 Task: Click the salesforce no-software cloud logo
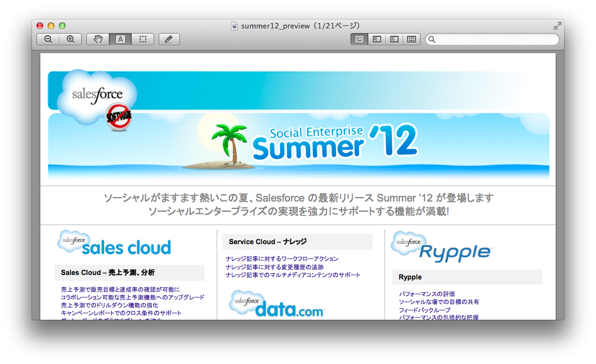tap(96, 100)
